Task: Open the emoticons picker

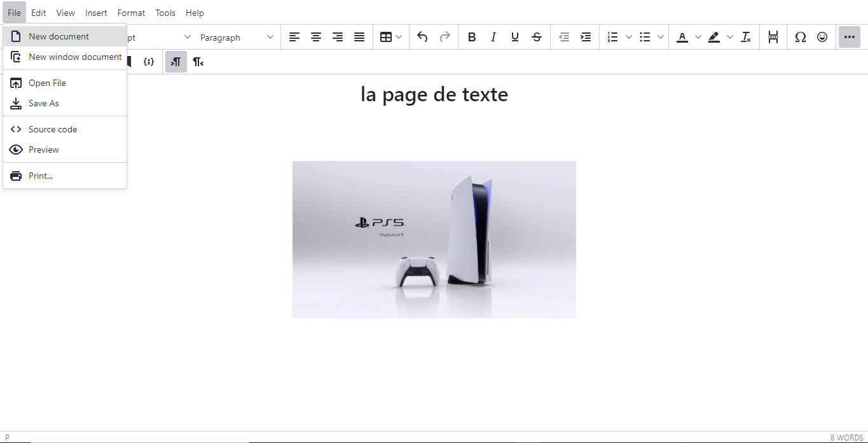Action: (822, 37)
